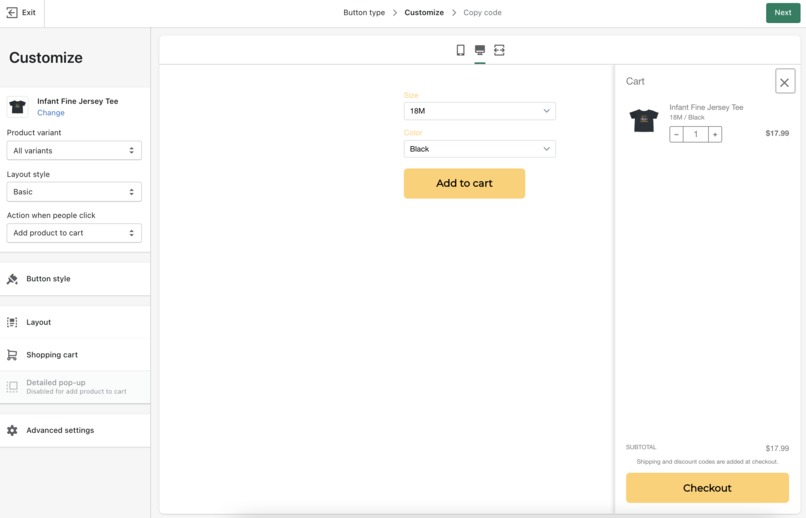Decrease cart quantity with minus button
The width and height of the screenshot is (806, 518).
click(676, 135)
